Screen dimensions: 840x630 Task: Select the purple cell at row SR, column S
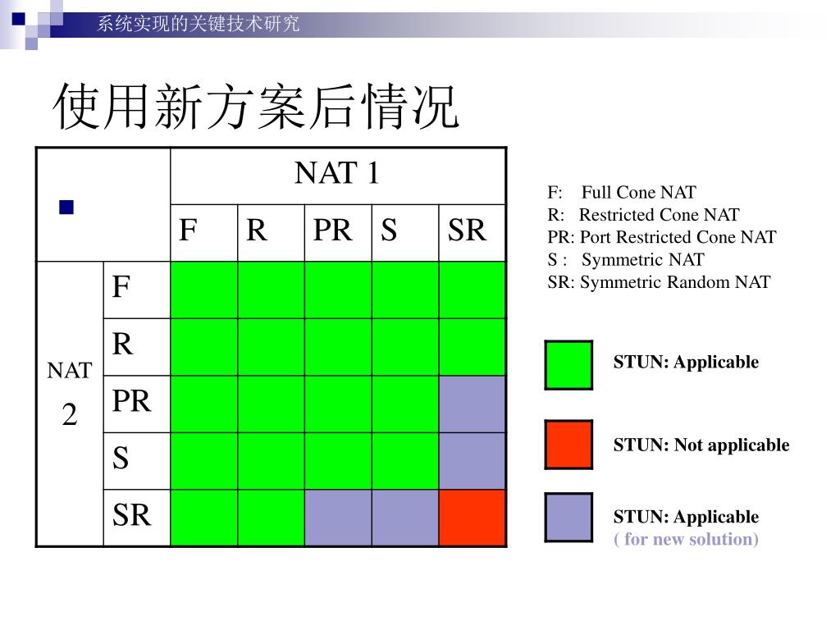[405, 518]
